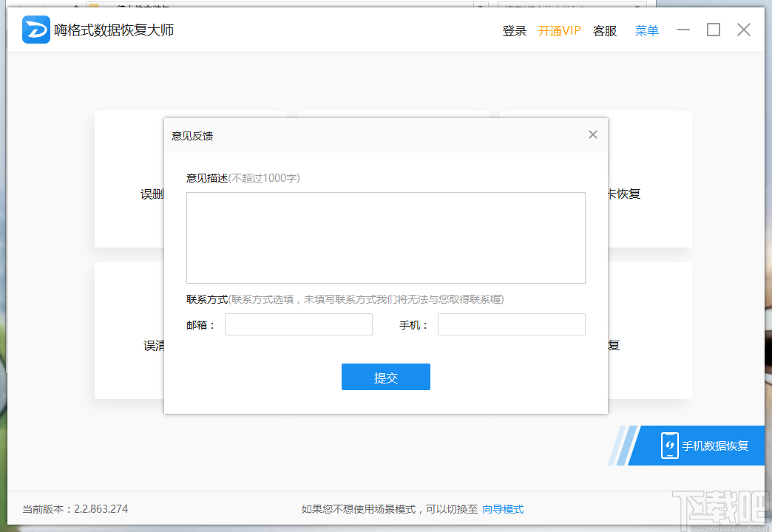Minimize the 嗨格式数据恢复大师 window
This screenshot has height=532, width=772.
[x=683, y=30]
